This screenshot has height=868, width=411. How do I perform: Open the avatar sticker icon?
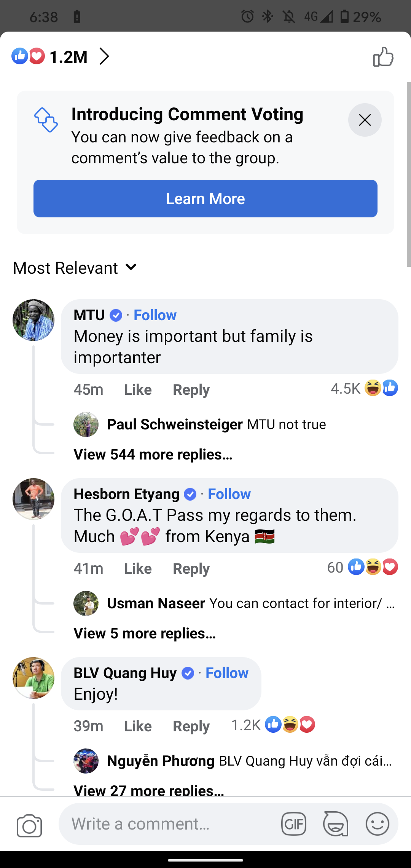click(x=335, y=824)
